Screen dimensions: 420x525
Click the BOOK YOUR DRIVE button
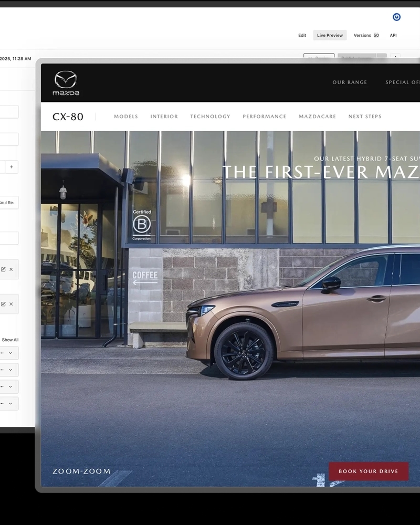[369, 471]
